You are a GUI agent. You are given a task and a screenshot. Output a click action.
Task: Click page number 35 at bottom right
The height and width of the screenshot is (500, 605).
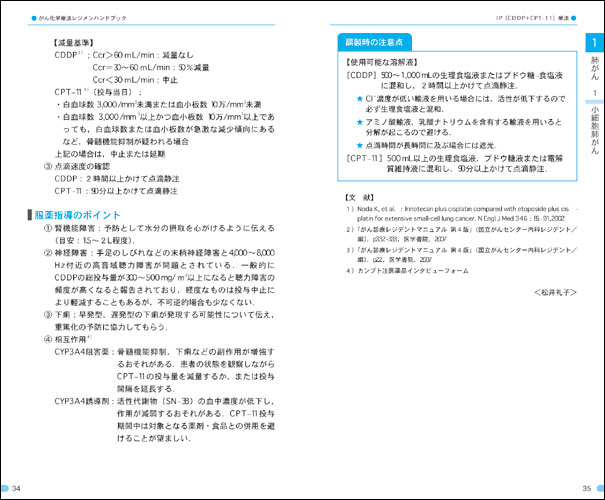[x=587, y=487]
